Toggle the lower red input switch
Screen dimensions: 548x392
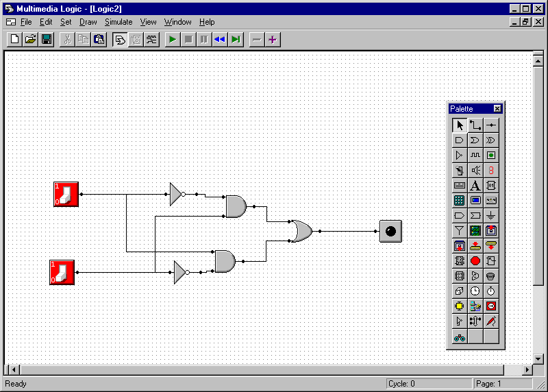tap(62, 272)
